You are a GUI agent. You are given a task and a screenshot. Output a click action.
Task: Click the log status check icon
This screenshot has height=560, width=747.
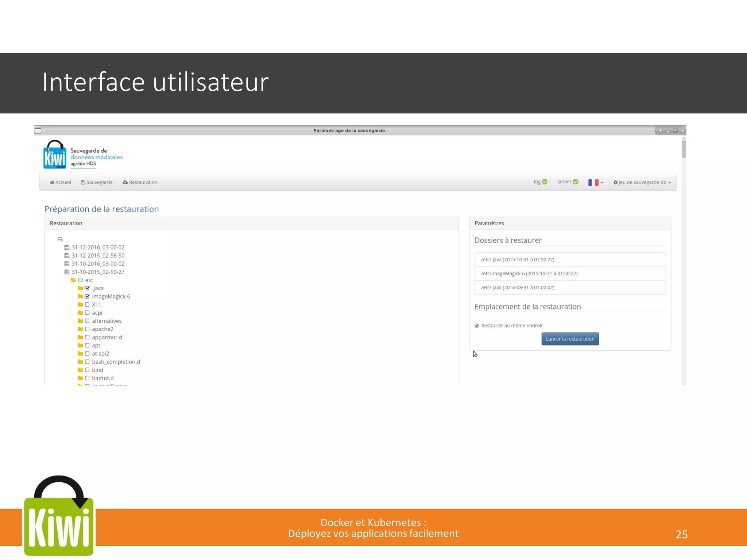click(x=545, y=182)
